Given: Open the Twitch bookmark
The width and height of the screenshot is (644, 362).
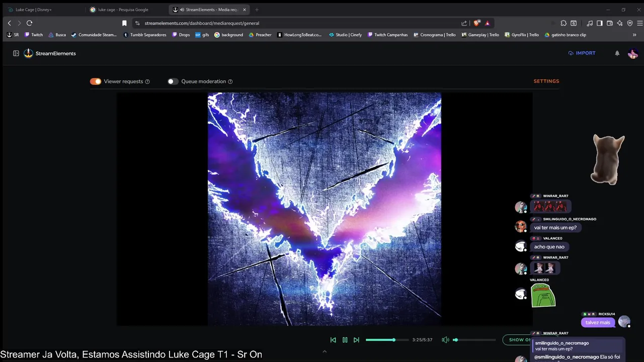Looking at the screenshot, I should 34,35.
